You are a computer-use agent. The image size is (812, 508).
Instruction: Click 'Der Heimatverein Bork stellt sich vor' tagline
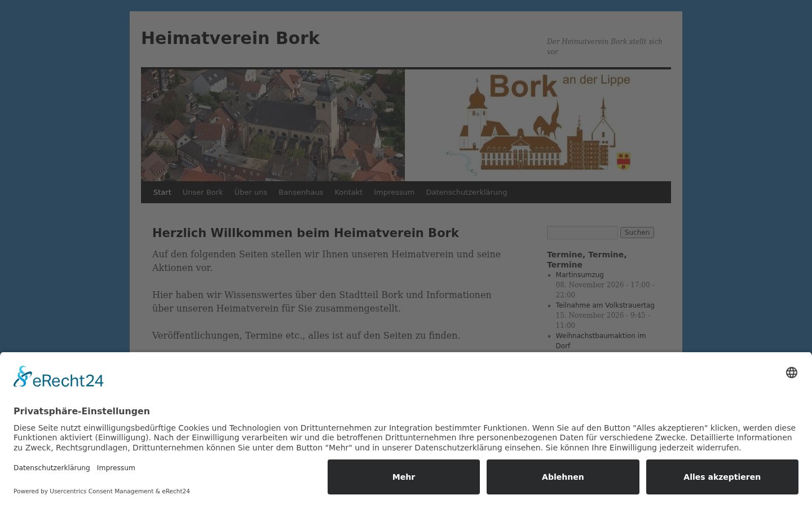pos(604,46)
